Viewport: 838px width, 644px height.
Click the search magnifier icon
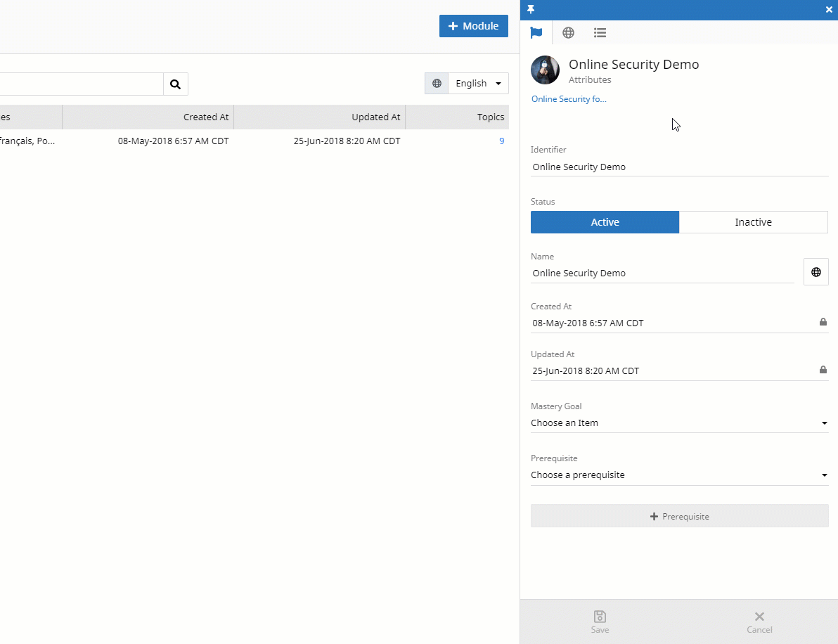(x=175, y=84)
